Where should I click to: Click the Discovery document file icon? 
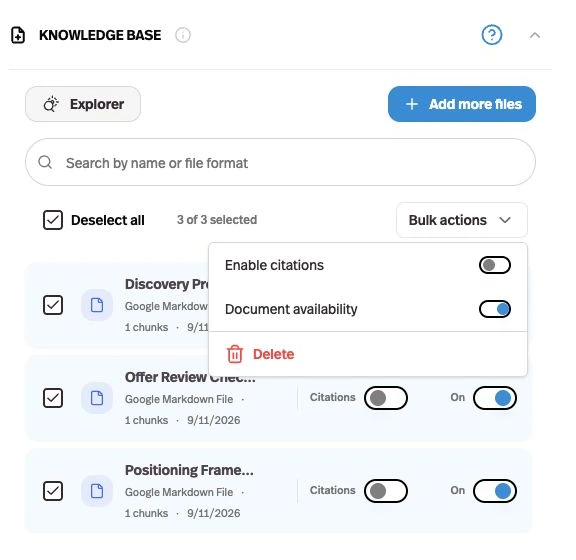[x=97, y=305]
